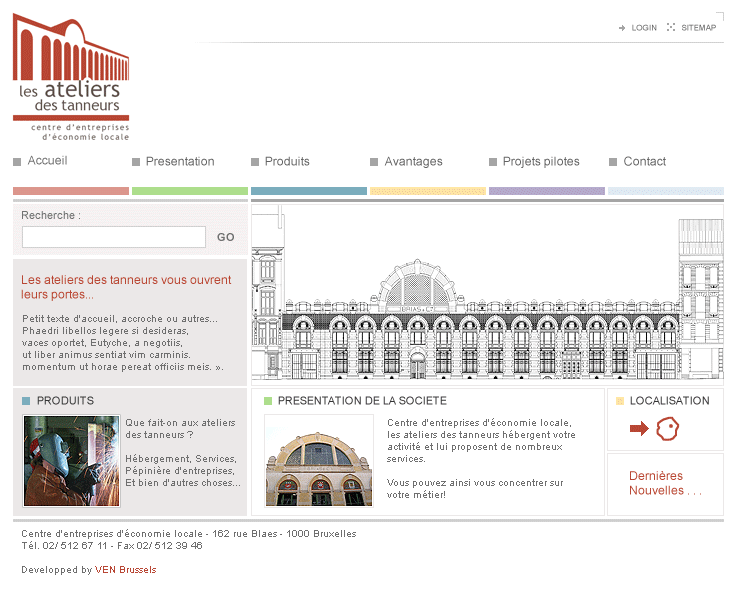The image size is (737, 600).
Task: Click the pale blue bar under Contact
Action: pos(666,191)
